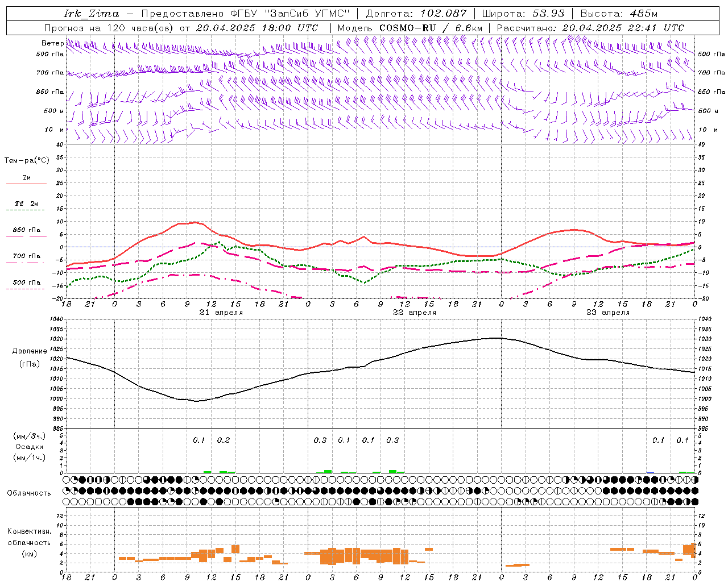Click the '23 апреля' date label

(607, 313)
